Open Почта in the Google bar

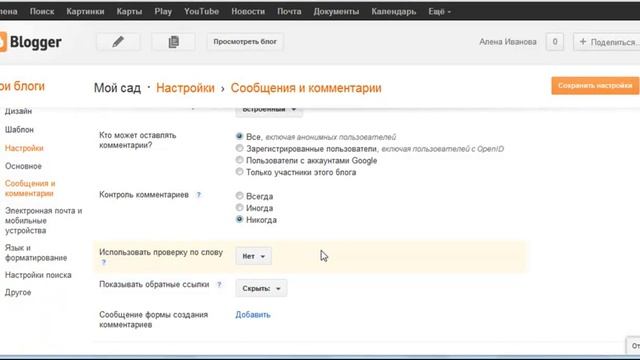click(x=289, y=11)
